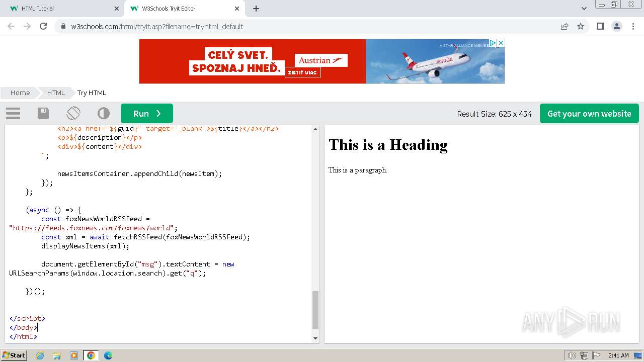Screen dimensions: 644x362
Task: Open the media player taskbar icon
Action: pyautogui.click(x=74, y=355)
